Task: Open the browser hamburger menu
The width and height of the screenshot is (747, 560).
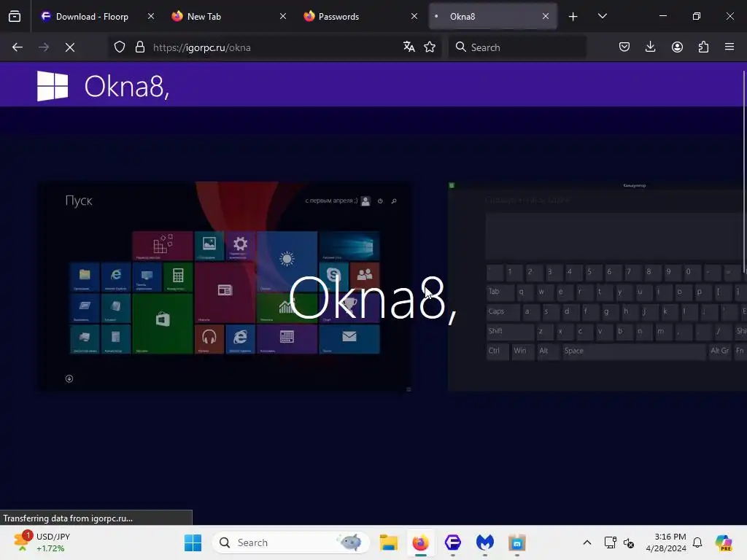Action: tap(729, 47)
